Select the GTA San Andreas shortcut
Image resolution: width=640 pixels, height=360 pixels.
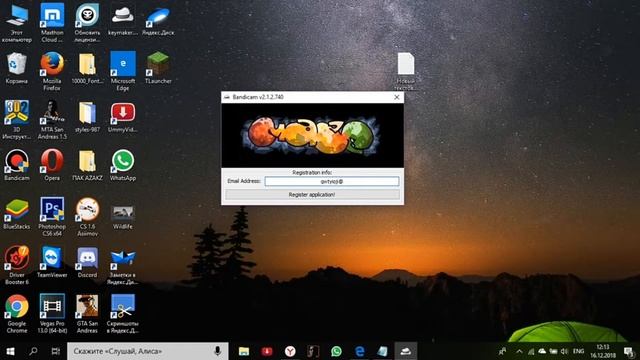click(87, 313)
